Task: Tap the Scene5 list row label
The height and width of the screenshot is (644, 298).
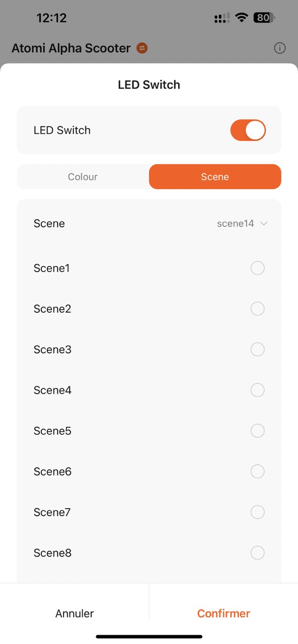Action: tap(52, 431)
